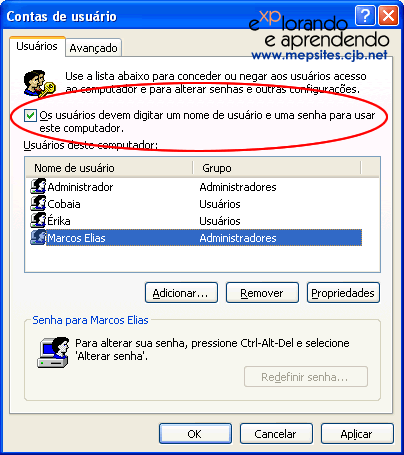
Task: Apply settings with the Aplicar button
Action: click(357, 434)
